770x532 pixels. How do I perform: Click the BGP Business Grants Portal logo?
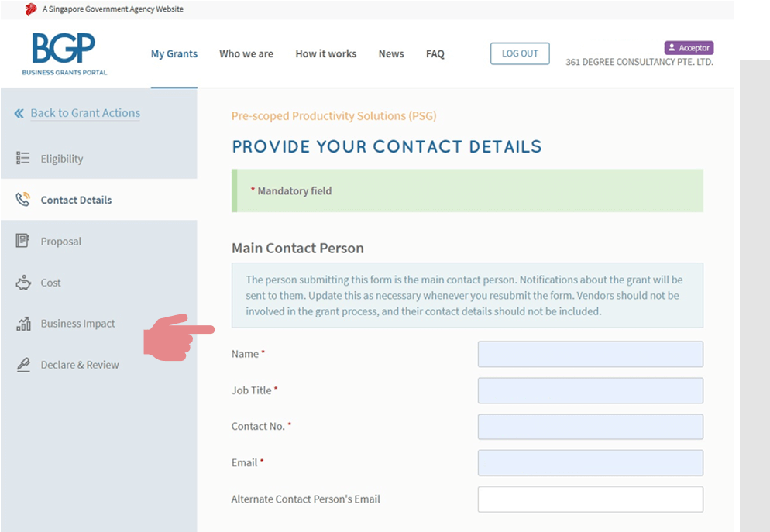[x=64, y=53]
